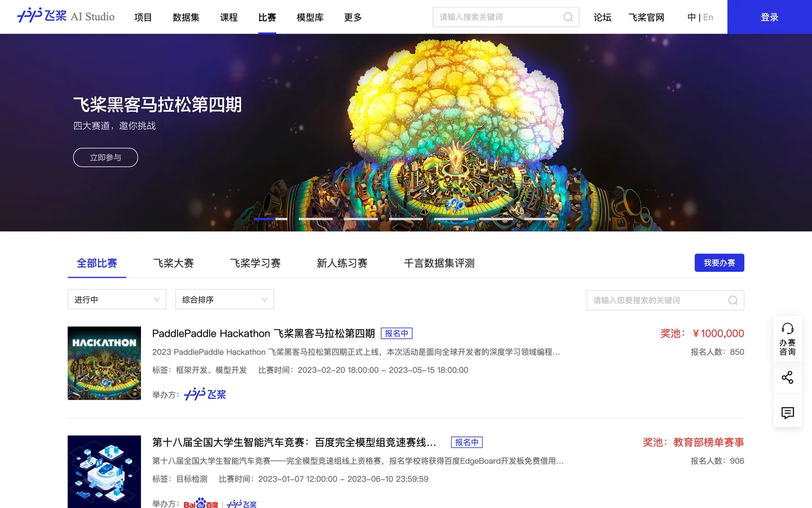This screenshot has height=508, width=812.
Task: Click the 登录 login button
Action: (x=770, y=17)
